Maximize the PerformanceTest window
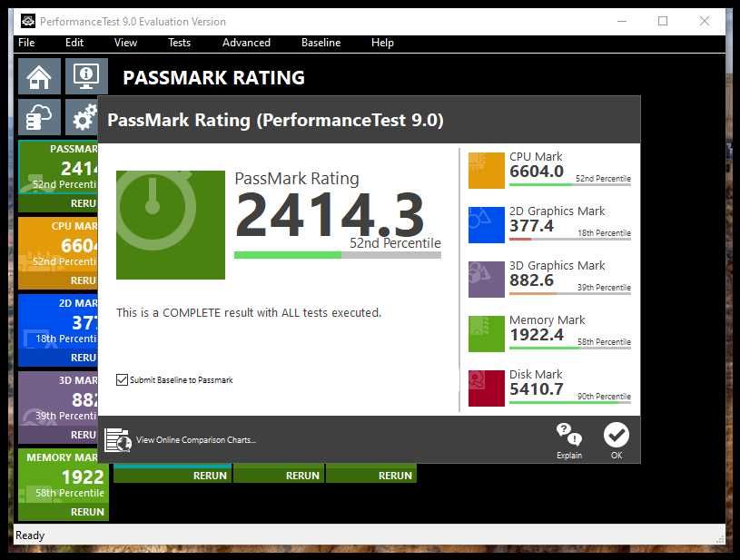The height and width of the screenshot is (560, 740). coord(663,21)
